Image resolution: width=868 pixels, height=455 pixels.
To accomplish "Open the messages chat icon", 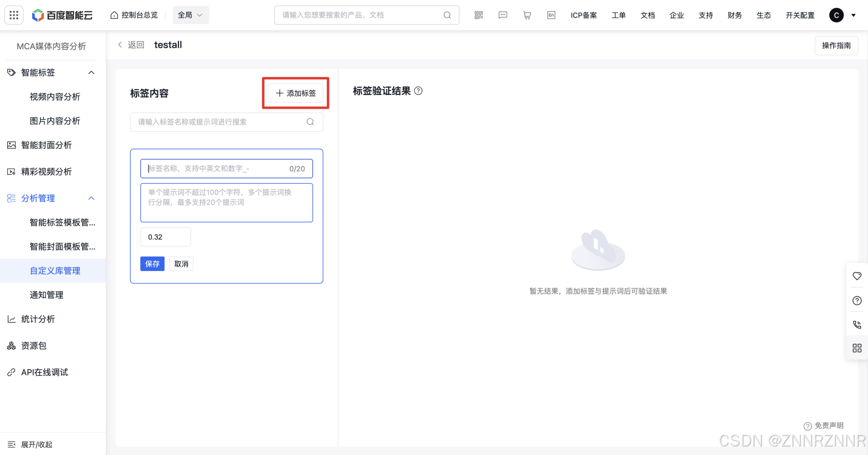I will pyautogui.click(x=503, y=15).
